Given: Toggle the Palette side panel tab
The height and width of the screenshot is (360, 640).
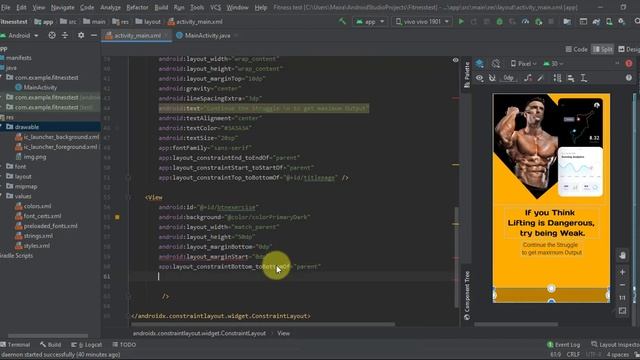Looking at the screenshot, I should pos(467,75).
